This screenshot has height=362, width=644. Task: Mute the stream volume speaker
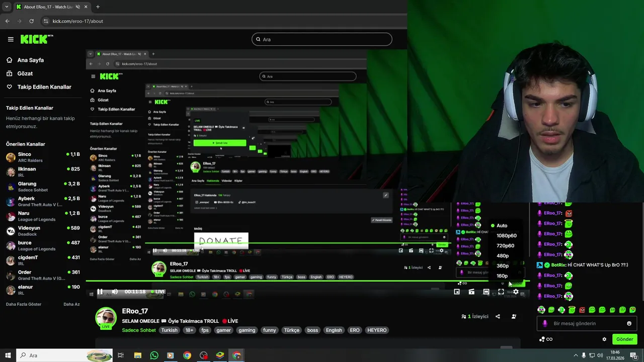click(115, 292)
